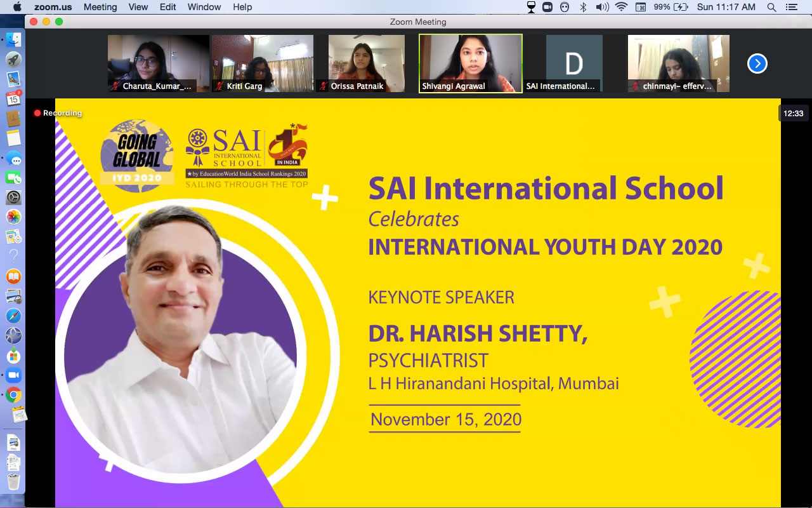Select Shivangi Agrawal's video thumbnail
This screenshot has width=812, height=508.
(471, 63)
